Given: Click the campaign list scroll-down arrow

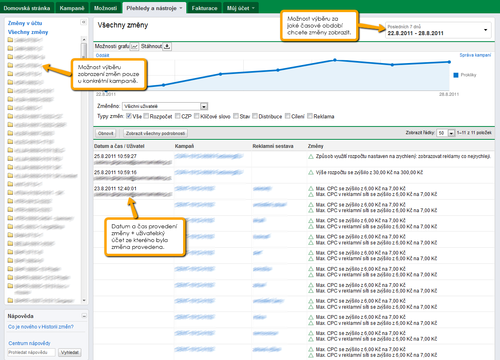Looking at the screenshot, I should point(84,300).
